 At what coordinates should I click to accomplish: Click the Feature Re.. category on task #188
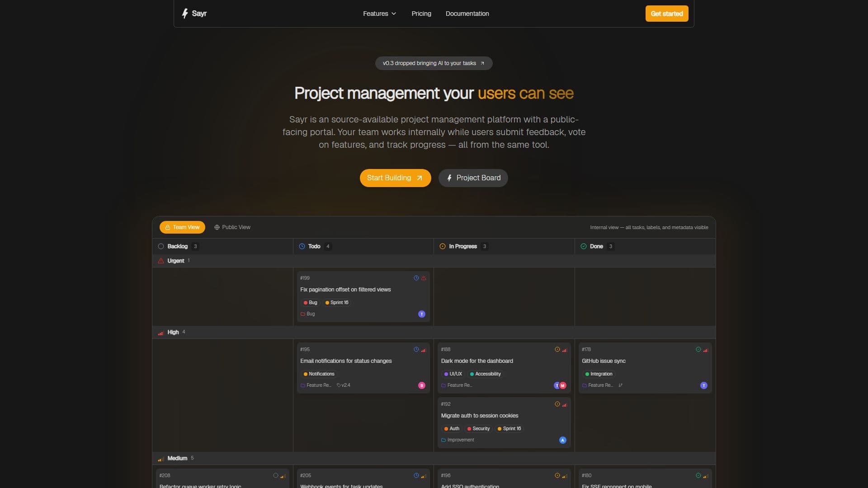[x=457, y=385]
